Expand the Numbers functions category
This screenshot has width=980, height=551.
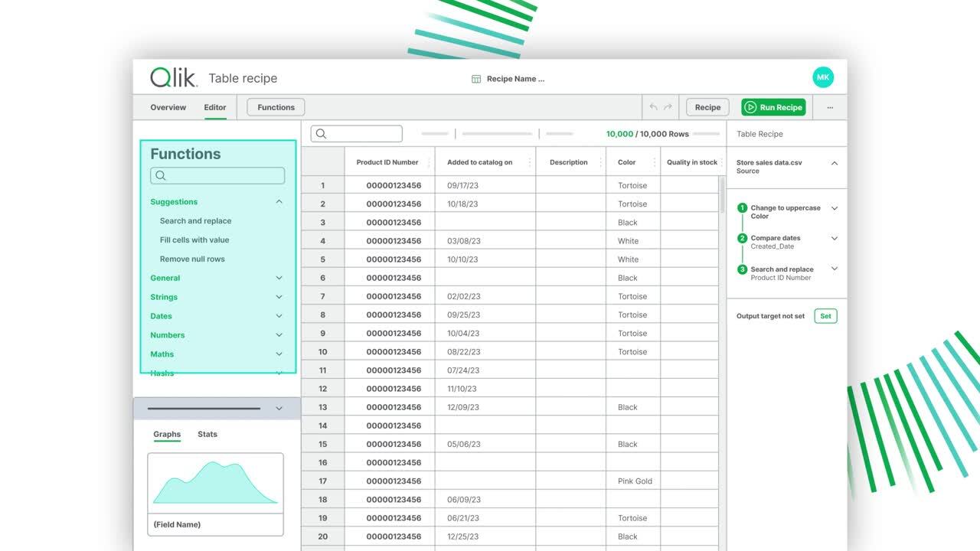tap(279, 335)
